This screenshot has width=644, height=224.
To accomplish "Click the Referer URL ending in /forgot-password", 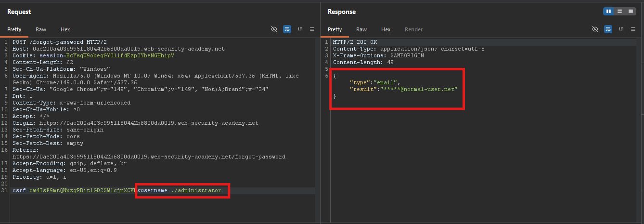I will click(149, 157).
